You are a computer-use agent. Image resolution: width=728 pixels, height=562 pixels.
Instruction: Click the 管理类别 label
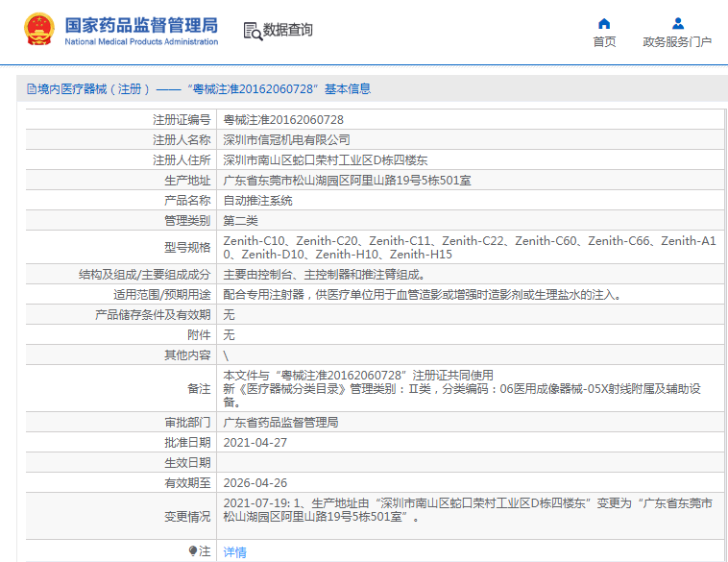(187, 221)
